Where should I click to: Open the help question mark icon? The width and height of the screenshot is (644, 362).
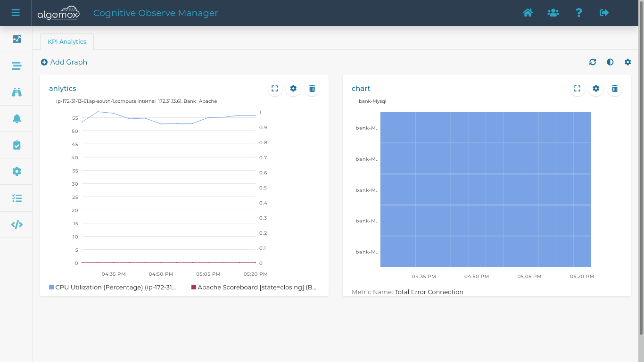click(x=579, y=13)
